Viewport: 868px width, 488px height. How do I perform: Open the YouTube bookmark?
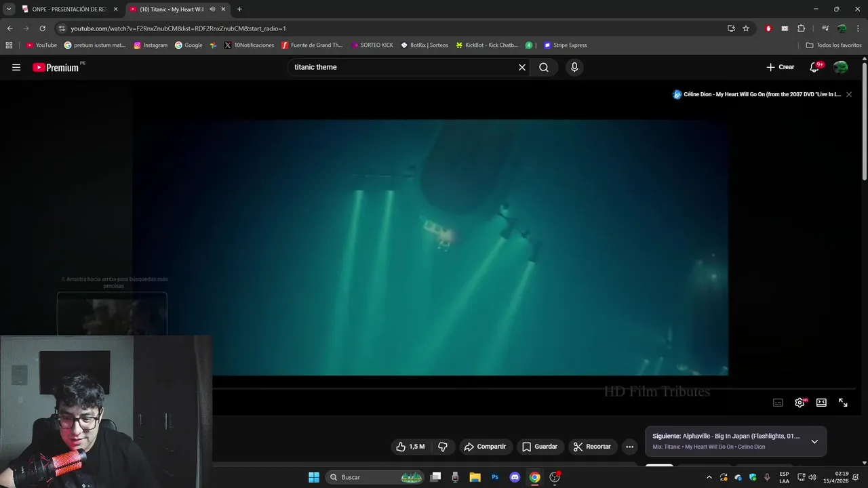41,45
